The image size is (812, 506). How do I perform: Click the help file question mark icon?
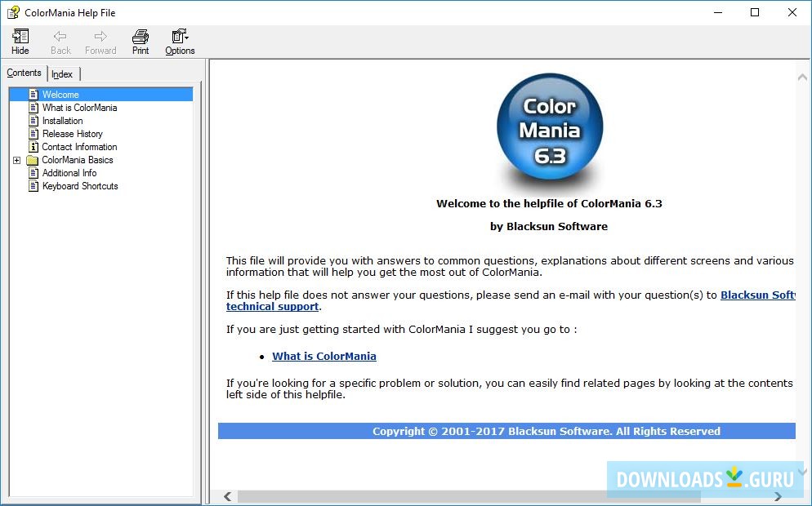(x=12, y=12)
